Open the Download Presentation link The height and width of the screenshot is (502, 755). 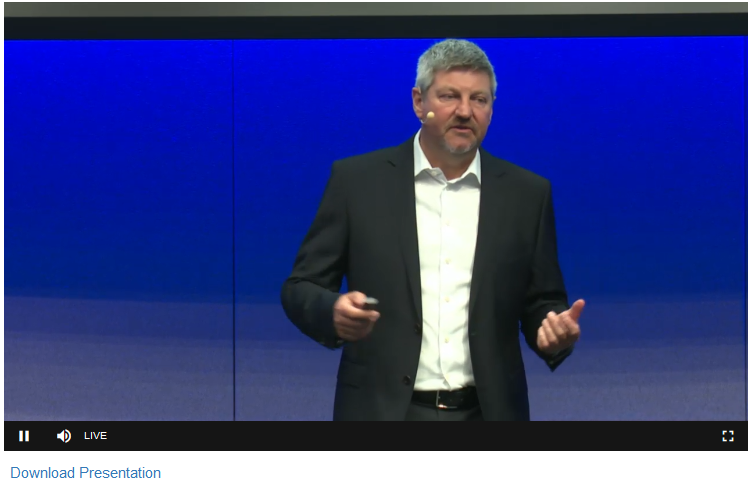coord(86,473)
